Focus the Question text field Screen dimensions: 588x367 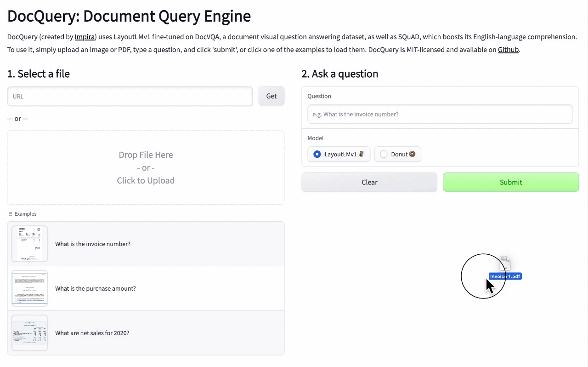[440, 114]
